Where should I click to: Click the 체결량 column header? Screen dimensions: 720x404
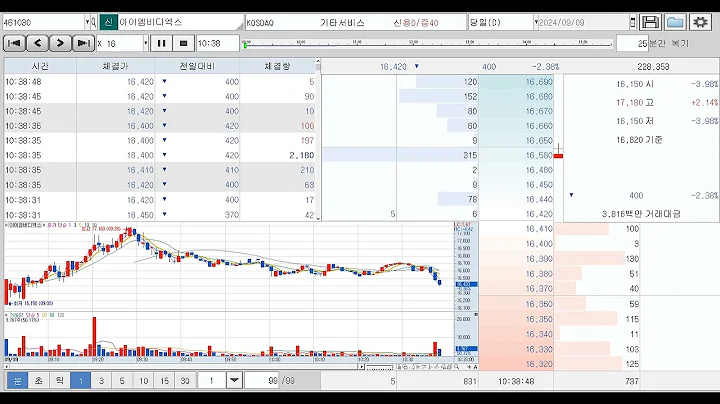pyautogui.click(x=277, y=67)
